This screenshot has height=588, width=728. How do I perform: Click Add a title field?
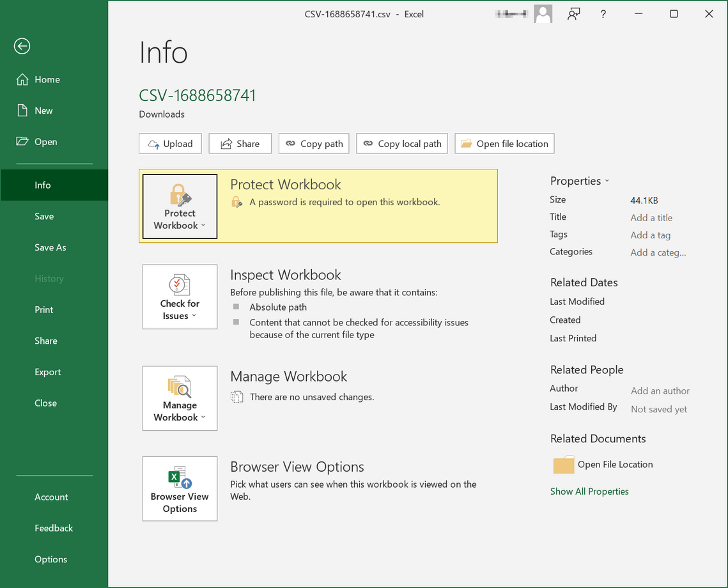tap(651, 218)
